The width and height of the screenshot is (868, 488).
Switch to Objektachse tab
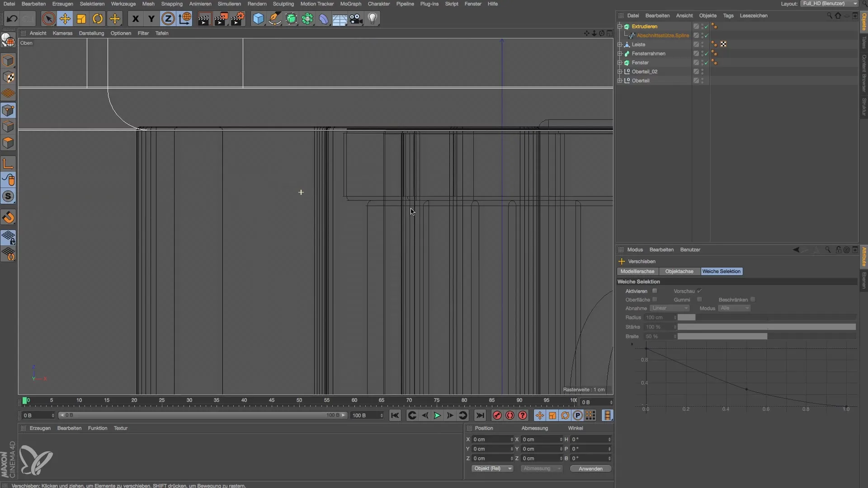pyautogui.click(x=679, y=272)
